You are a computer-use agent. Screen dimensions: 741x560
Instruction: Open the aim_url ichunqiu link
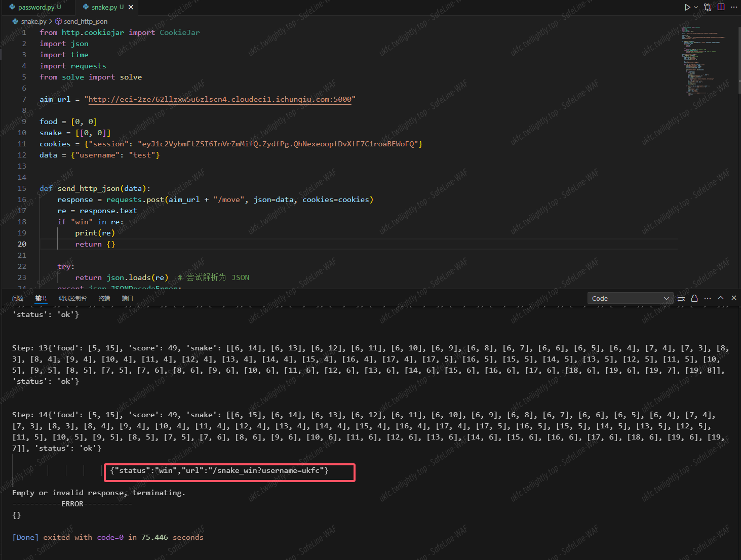[220, 99]
